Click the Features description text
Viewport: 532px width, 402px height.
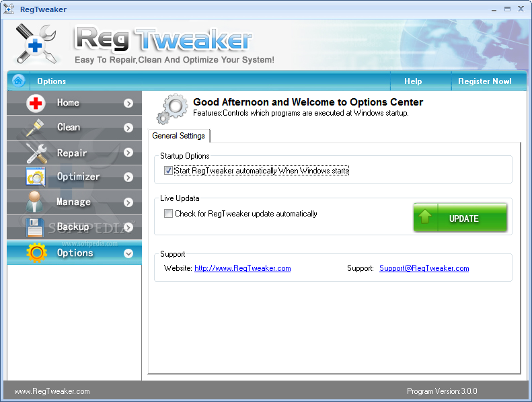pos(301,113)
